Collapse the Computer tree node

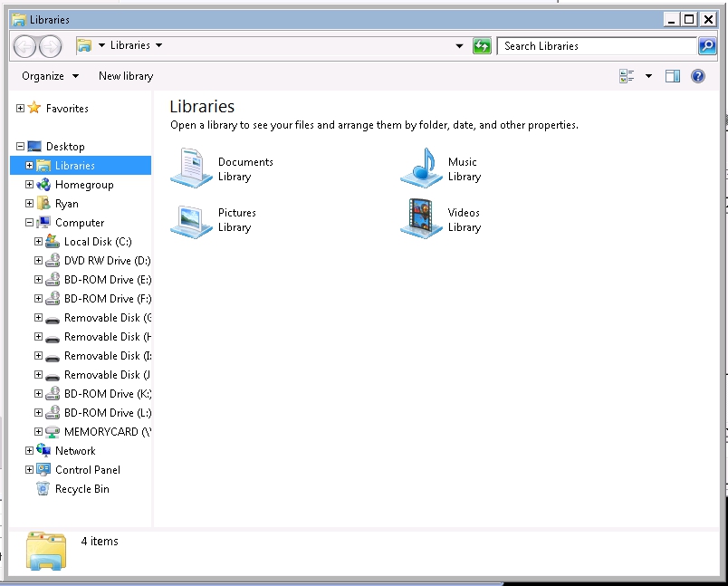click(30, 223)
